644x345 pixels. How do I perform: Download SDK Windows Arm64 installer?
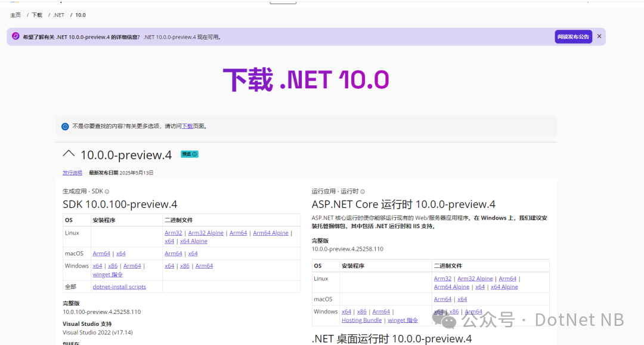tap(132, 266)
